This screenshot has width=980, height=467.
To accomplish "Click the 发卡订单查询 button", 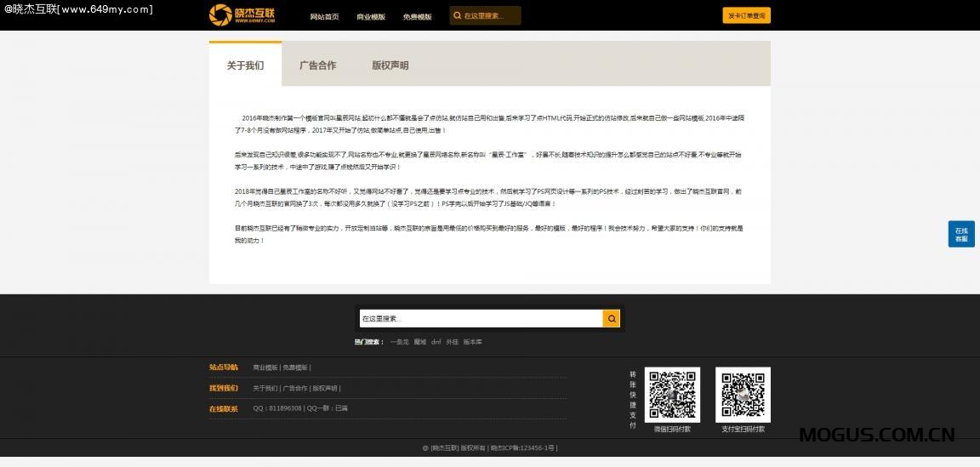I will point(746,15).
